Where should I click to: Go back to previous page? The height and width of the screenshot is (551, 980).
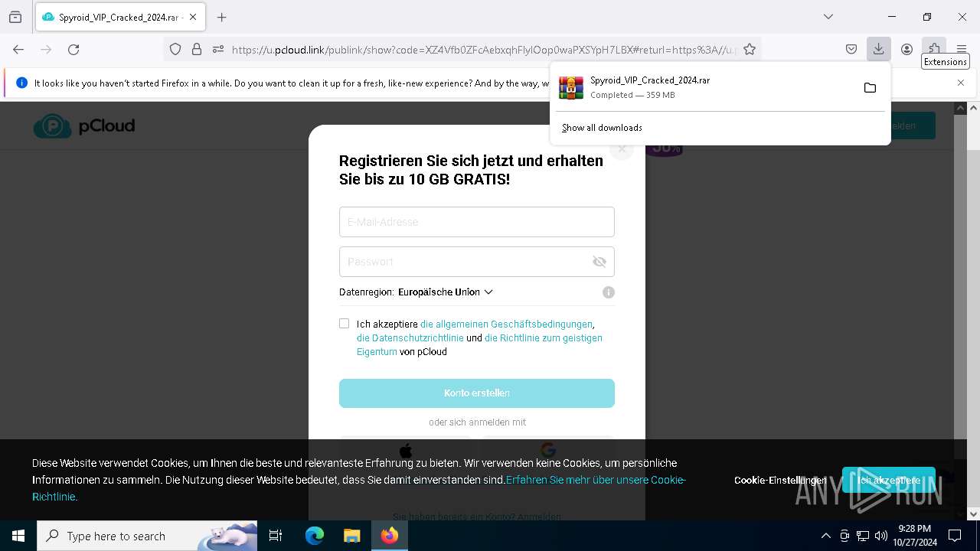click(18, 49)
